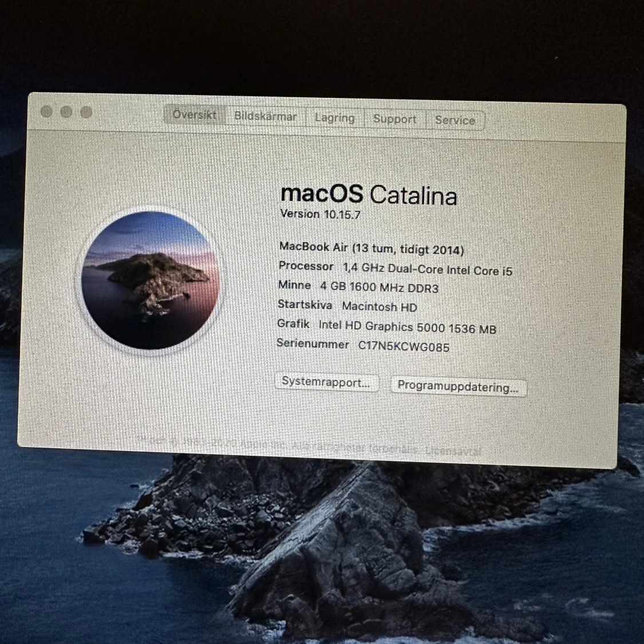644x644 pixels.
Task: View the Service tab
Action: click(455, 120)
